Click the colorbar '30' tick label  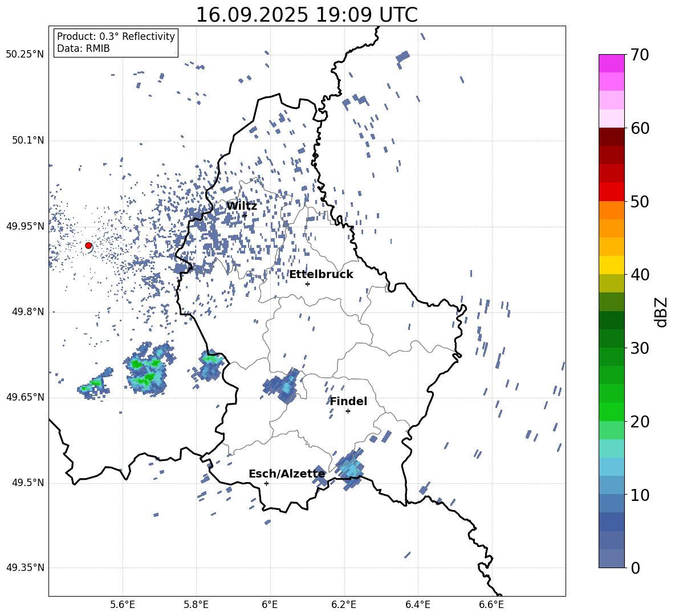[640, 348]
